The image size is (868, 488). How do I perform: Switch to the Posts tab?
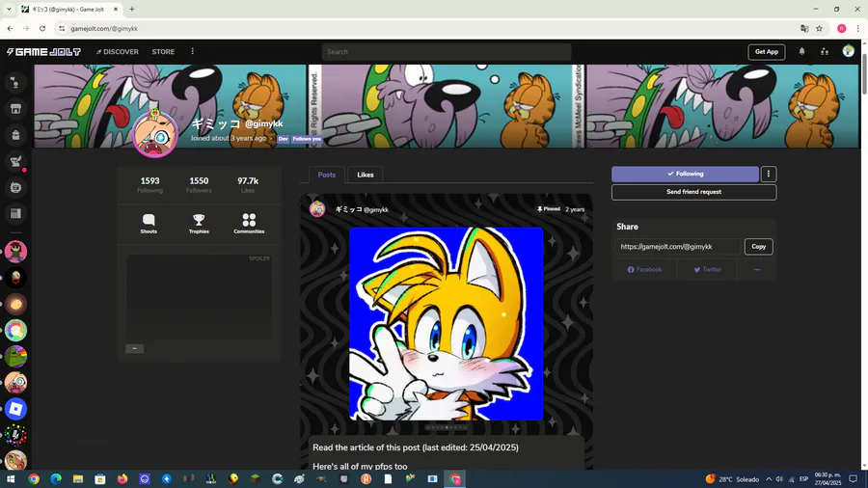point(327,175)
